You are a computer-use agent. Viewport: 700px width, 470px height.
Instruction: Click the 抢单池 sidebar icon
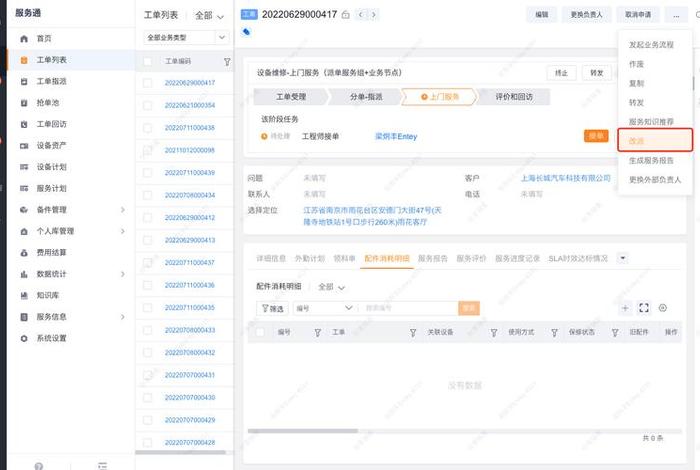24,103
